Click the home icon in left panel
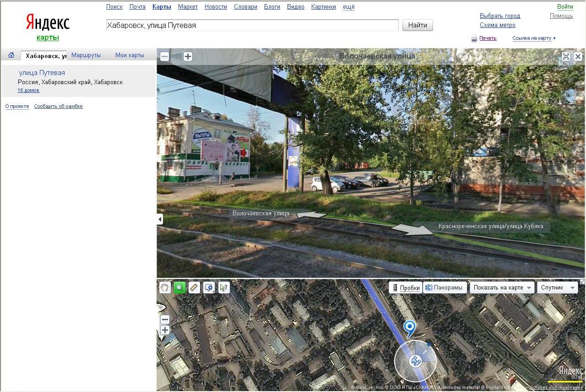 pos(11,55)
